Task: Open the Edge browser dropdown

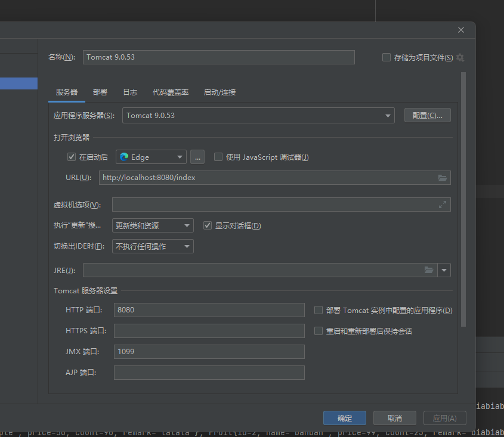Action: [151, 157]
